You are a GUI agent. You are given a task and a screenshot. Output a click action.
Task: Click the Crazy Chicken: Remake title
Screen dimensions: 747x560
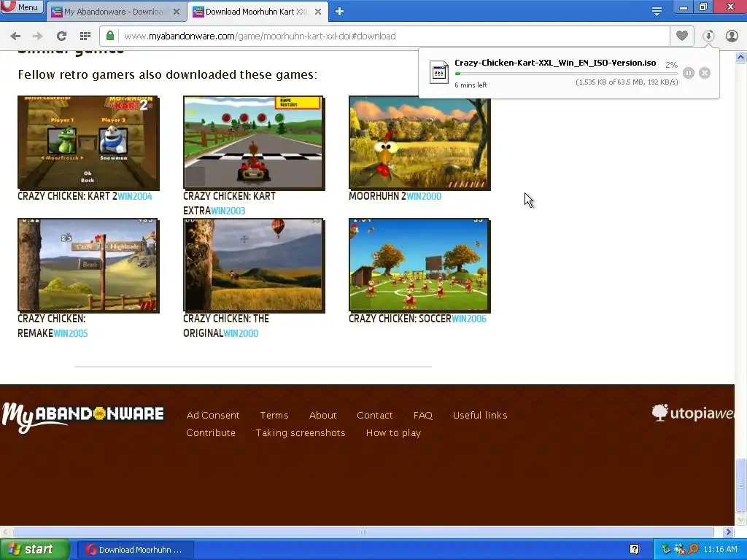point(52,326)
